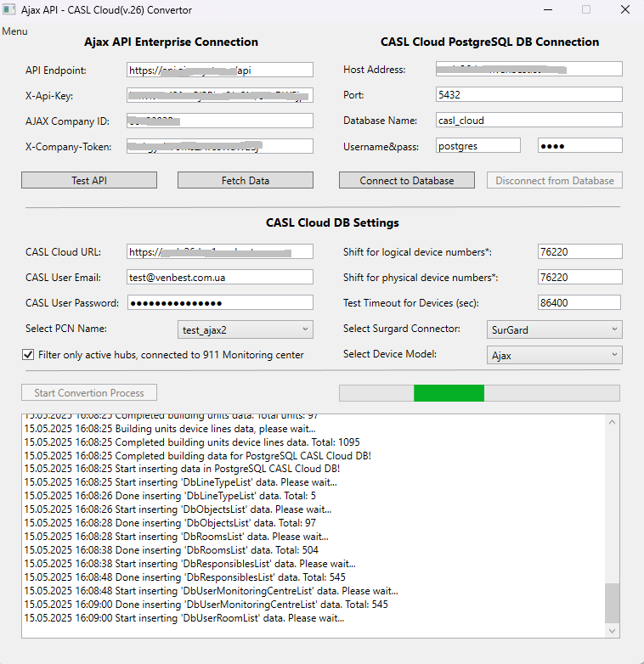The width and height of the screenshot is (644, 664).
Task: Click log line "Start inserting data in PostgreSQL CASL Cloud DB!"
Action: click(182, 469)
